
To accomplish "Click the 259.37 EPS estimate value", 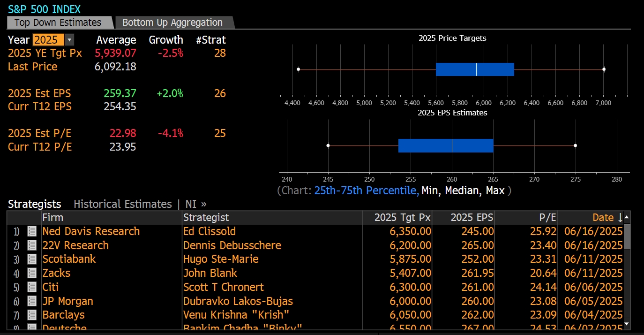I will [120, 93].
